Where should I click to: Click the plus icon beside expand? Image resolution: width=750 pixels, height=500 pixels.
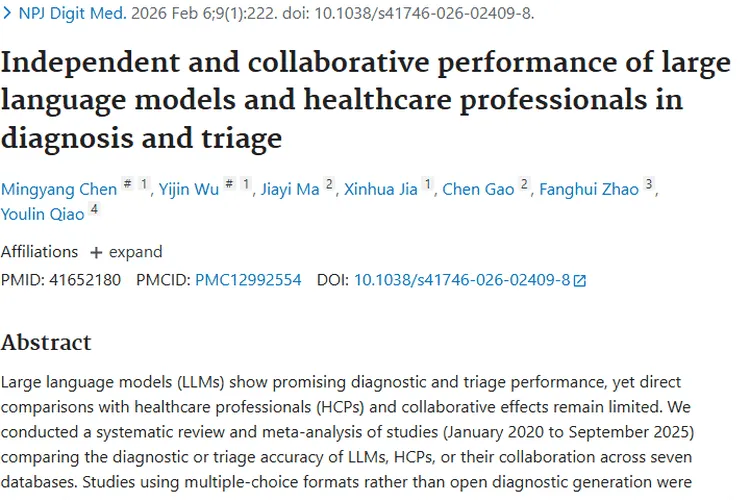[x=96, y=252]
